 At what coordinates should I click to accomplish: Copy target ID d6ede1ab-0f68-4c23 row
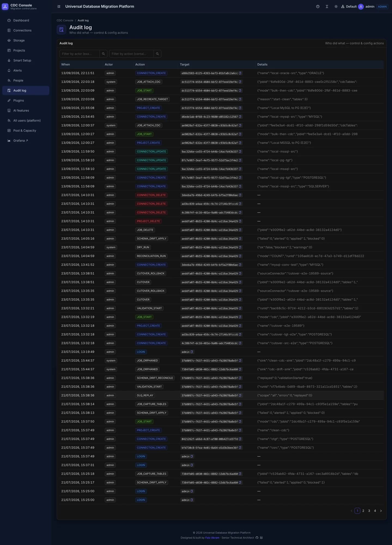pyautogui.click(x=240, y=117)
